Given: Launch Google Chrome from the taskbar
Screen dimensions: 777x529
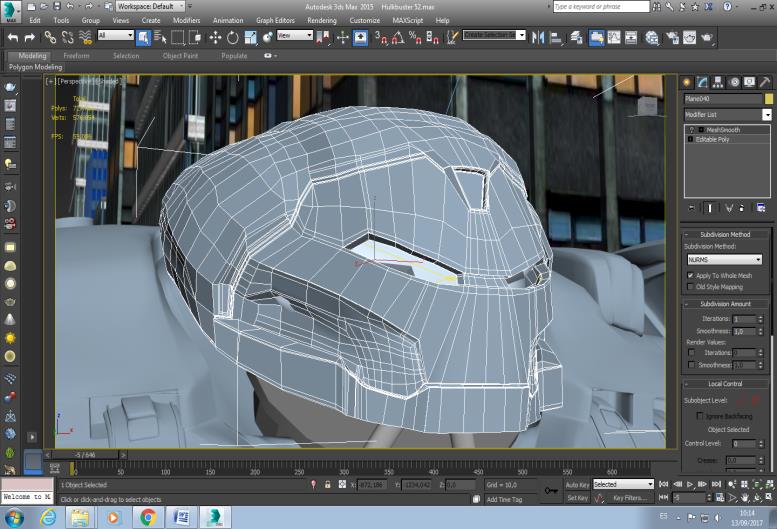Looking at the screenshot, I should (148, 517).
